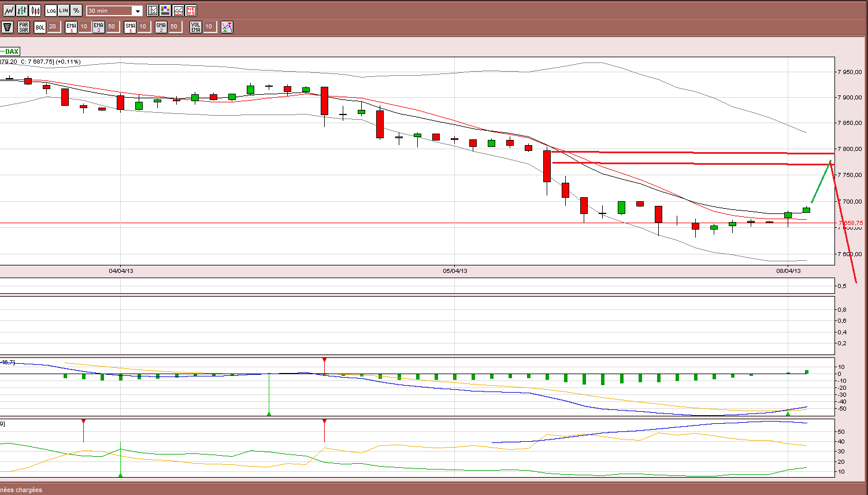Click the 08/04/13 date label
The image size is (868, 495).
pyautogui.click(x=788, y=271)
